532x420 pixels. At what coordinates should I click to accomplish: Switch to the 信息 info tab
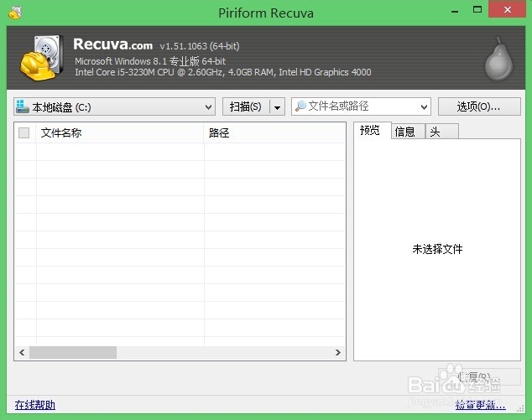coord(408,132)
